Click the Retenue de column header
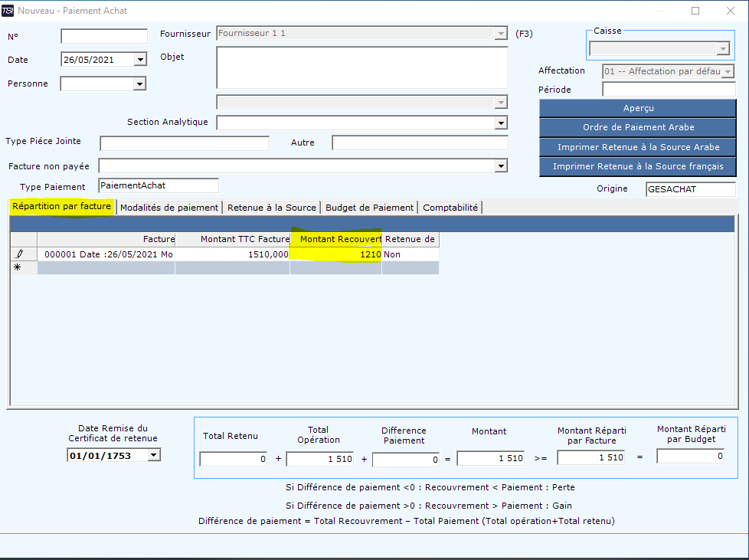The image size is (749, 560). click(410, 239)
